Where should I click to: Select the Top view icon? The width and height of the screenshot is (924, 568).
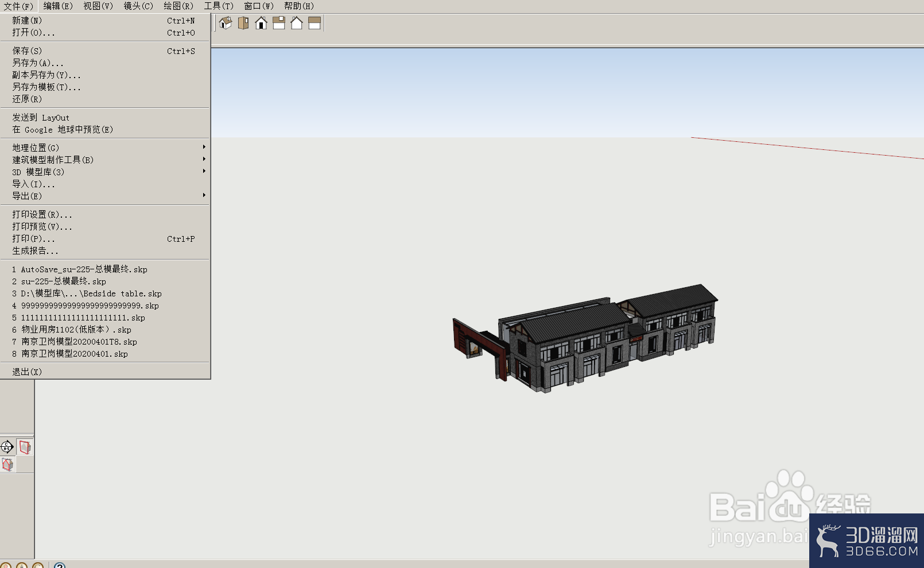[243, 23]
